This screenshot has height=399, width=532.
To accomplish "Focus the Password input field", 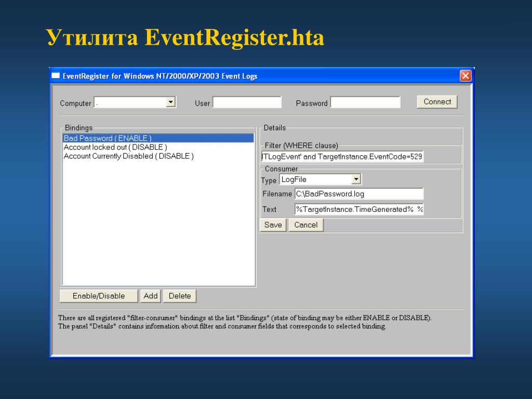I will point(365,102).
